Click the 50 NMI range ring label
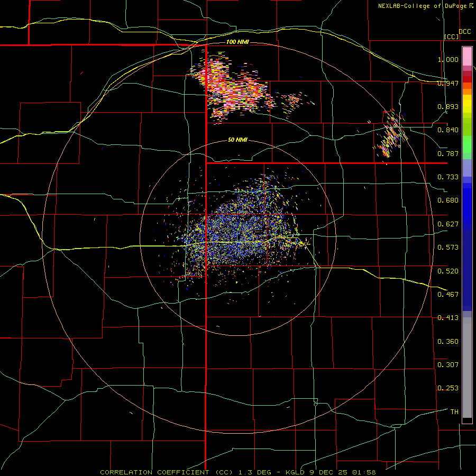476x476 pixels. [237, 140]
